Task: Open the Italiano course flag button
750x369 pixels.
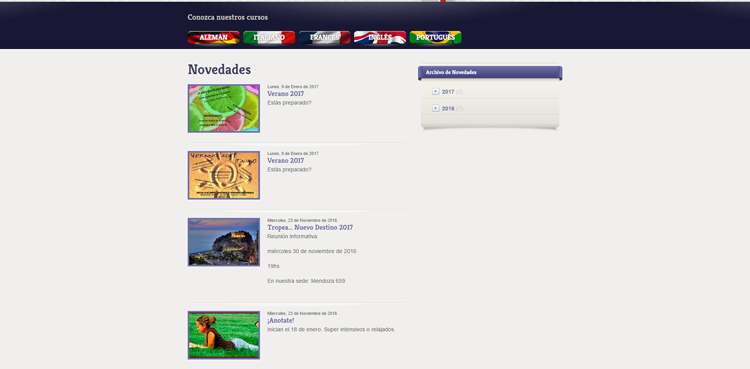Action: tap(269, 37)
